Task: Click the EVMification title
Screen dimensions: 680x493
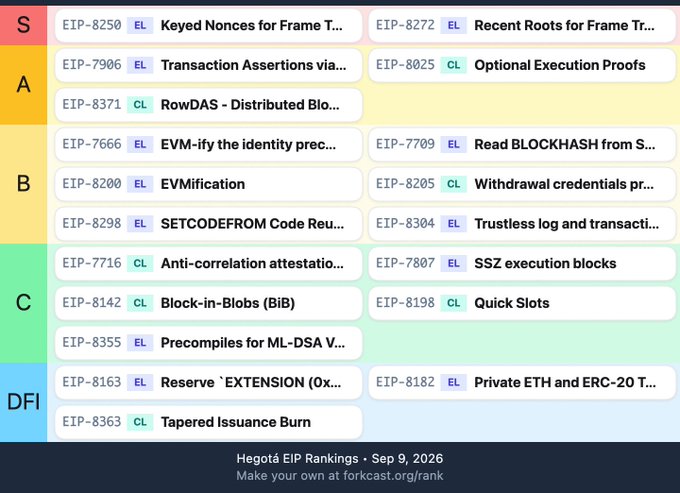Action: point(203,184)
